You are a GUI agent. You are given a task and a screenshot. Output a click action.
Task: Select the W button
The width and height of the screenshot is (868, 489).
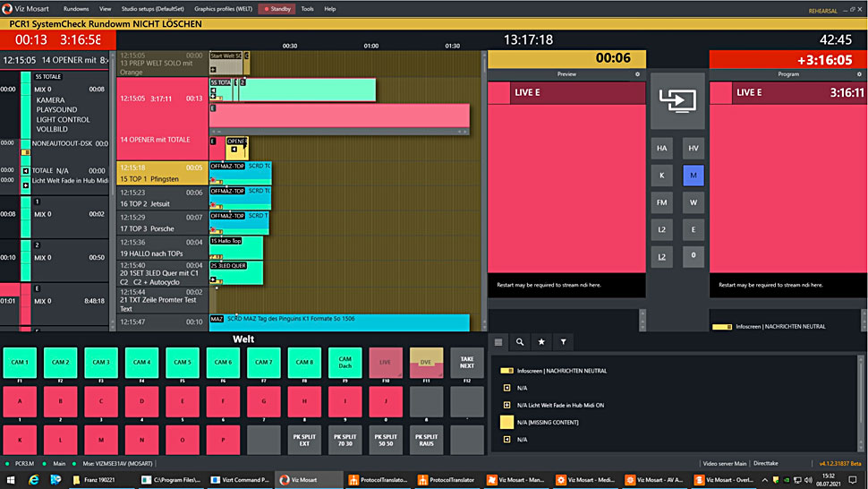(694, 202)
